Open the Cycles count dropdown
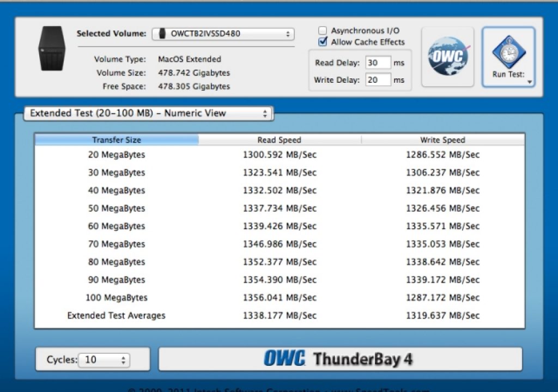Viewport: 558px width, 392px height. 104,360
